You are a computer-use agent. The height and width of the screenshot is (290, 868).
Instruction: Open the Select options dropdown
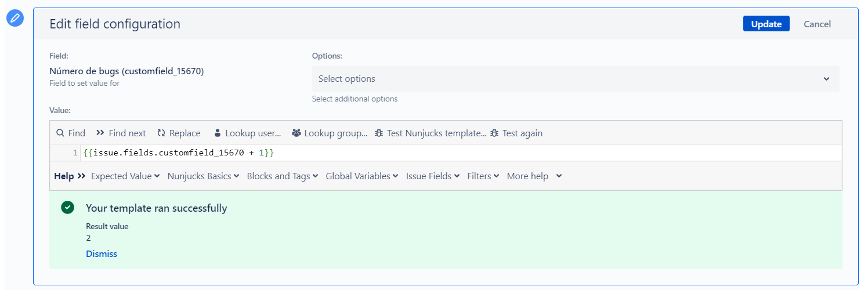point(576,79)
